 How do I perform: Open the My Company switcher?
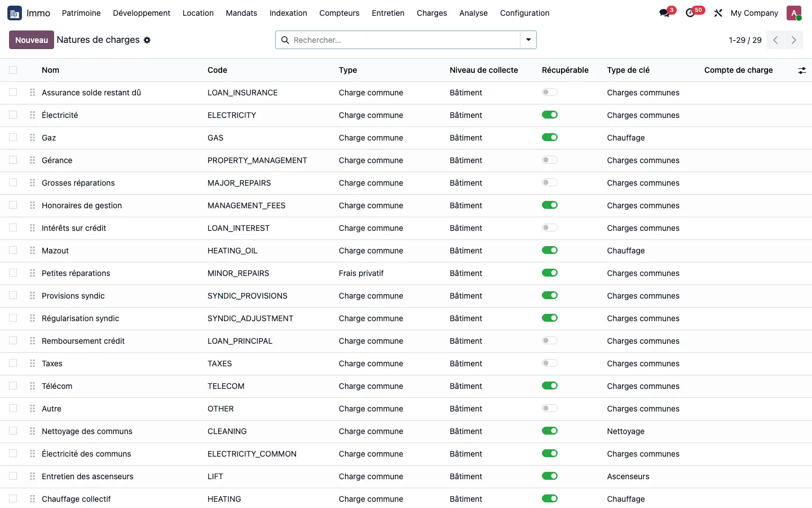[x=754, y=13]
